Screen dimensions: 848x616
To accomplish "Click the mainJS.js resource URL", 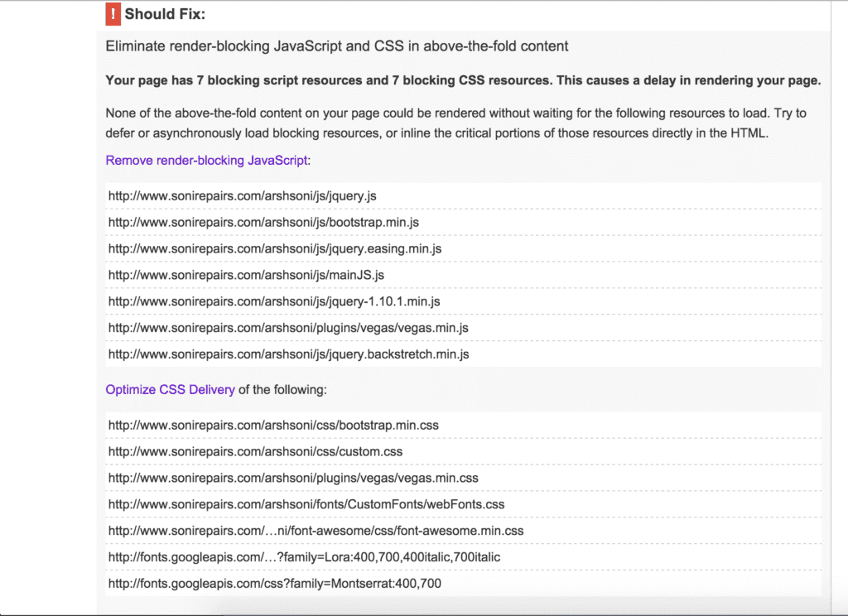I will (246, 275).
